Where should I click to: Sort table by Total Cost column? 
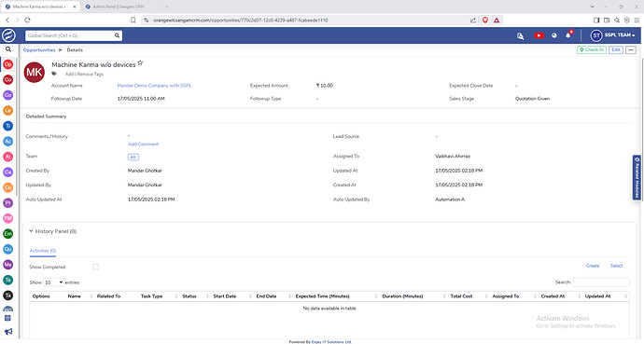pyautogui.click(x=461, y=296)
